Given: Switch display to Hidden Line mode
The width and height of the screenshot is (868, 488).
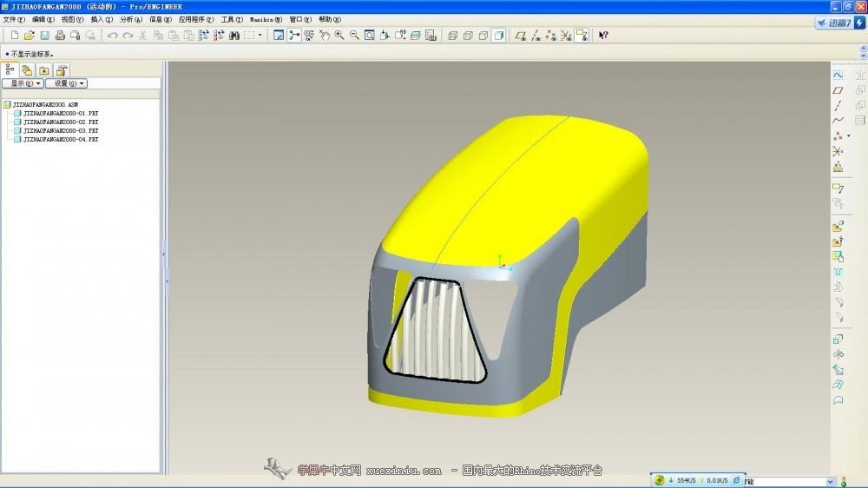Looking at the screenshot, I should pos(469,36).
